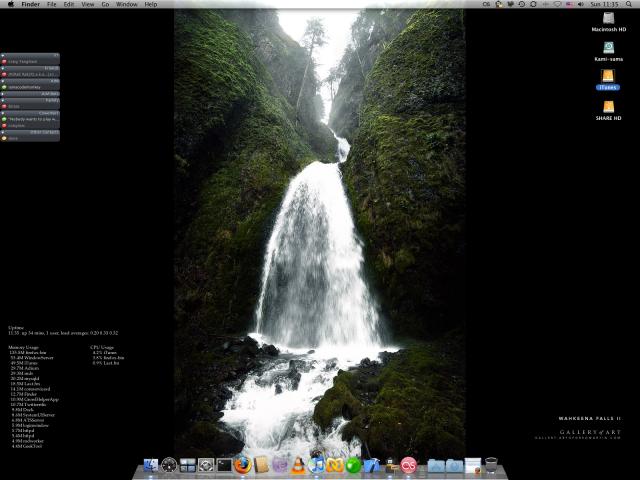Open the Help menu
640x480 pixels.
(151, 4)
